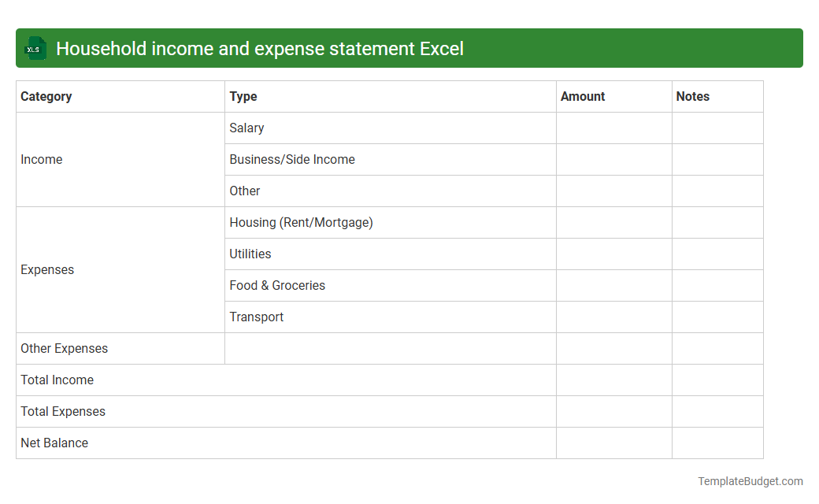Click the Expenses category label

47,269
